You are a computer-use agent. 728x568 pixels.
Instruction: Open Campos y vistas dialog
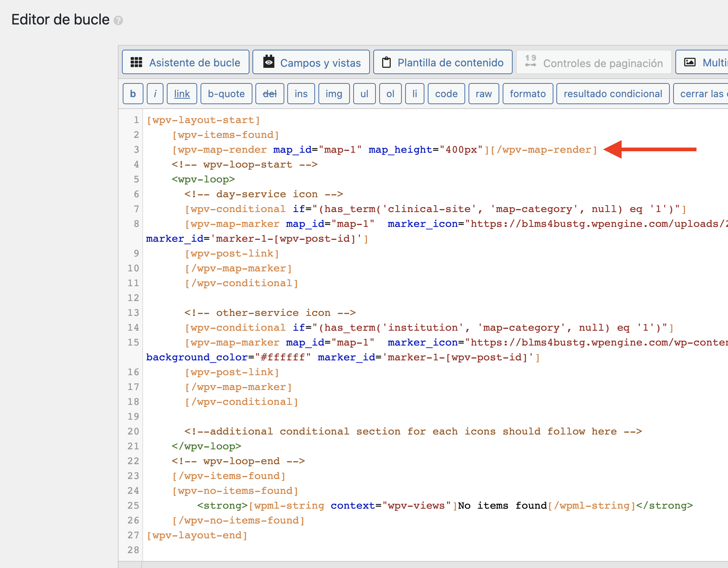[x=311, y=62]
